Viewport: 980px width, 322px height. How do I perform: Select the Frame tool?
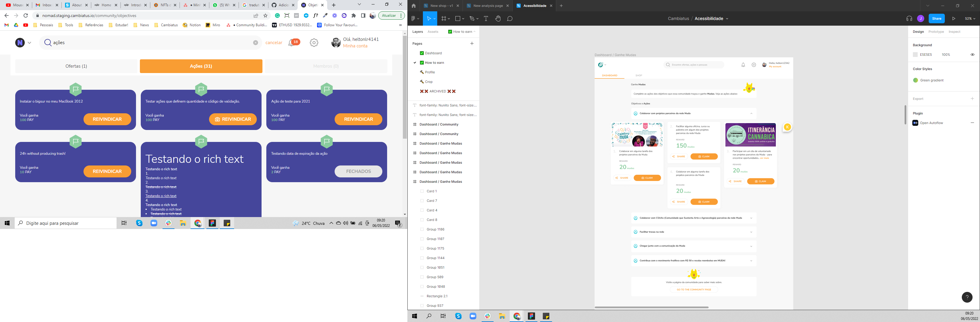[x=443, y=18]
